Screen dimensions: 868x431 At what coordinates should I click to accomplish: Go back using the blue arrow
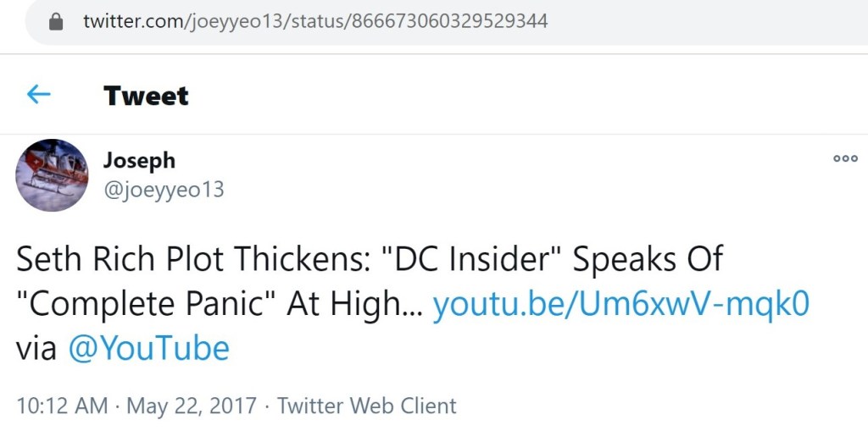click(39, 94)
